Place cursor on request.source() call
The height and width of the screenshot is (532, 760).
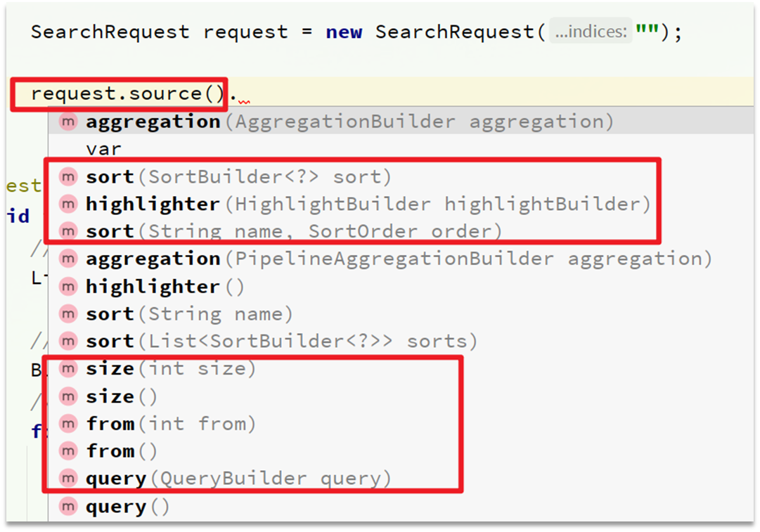(127, 93)
